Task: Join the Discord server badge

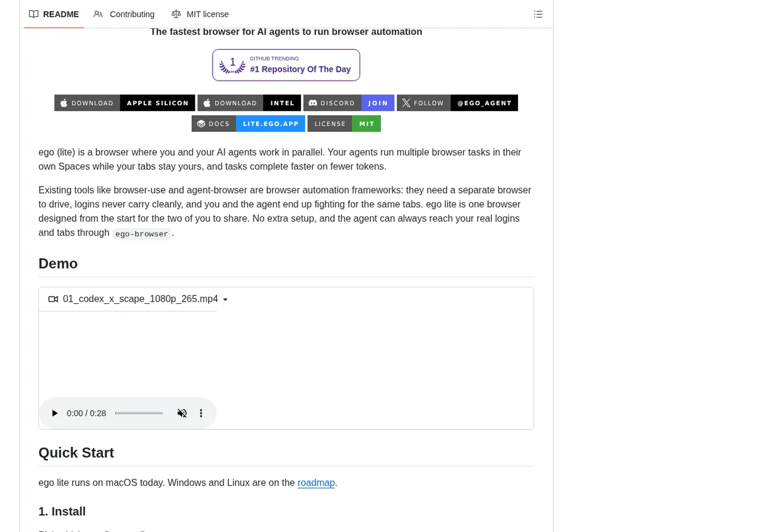Action: click(x=349, y=103)
